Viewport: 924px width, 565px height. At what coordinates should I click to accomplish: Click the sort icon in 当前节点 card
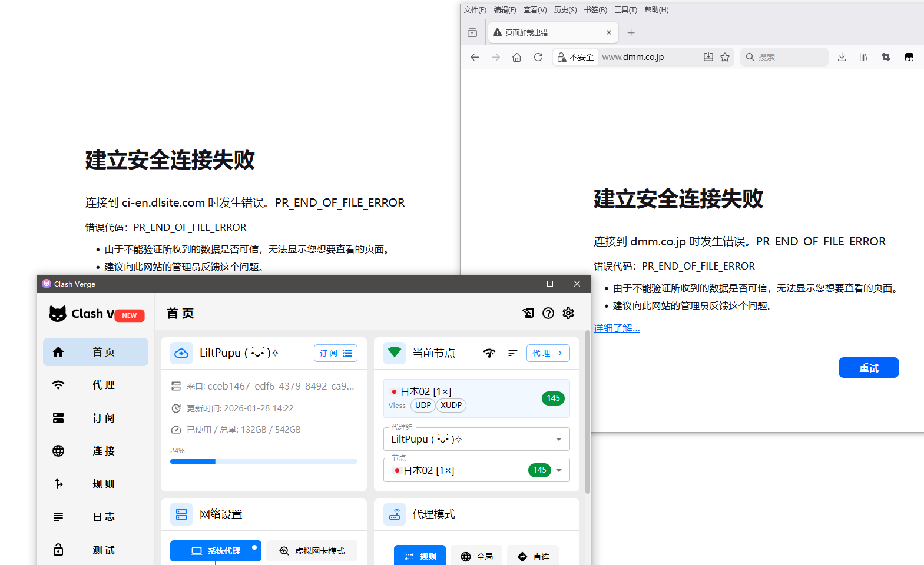coord(512,353)
